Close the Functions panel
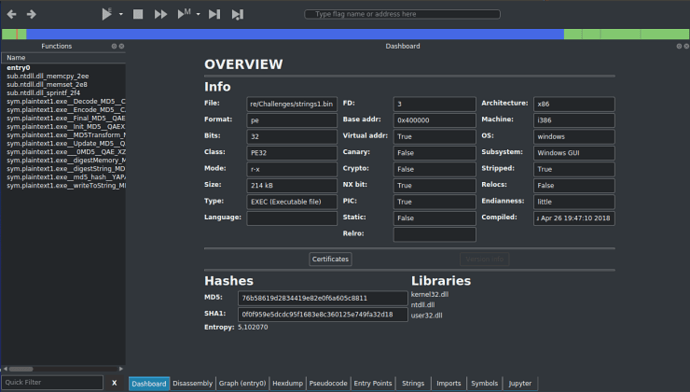Viewport: 690px width, 392px height. (x=121, y=46)
